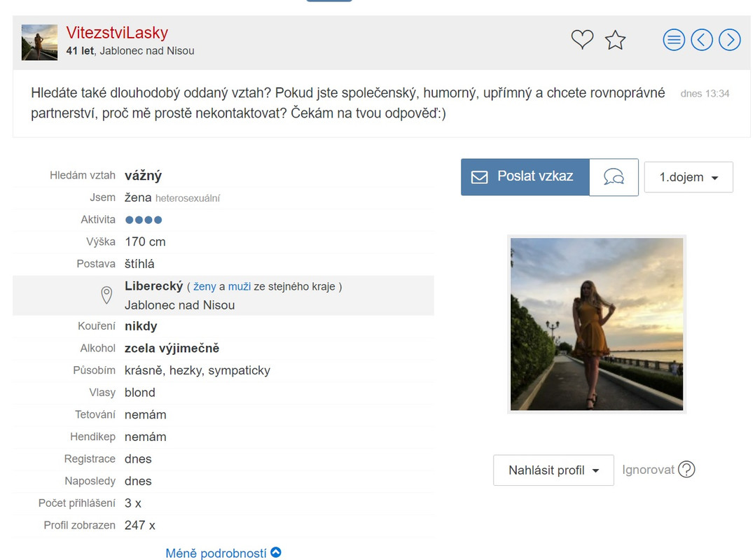Image resolution: width=755 pixels, height=560 pixels.
Task: Click envelope icon on Poslat vzkaz
Action: [479, 177]
